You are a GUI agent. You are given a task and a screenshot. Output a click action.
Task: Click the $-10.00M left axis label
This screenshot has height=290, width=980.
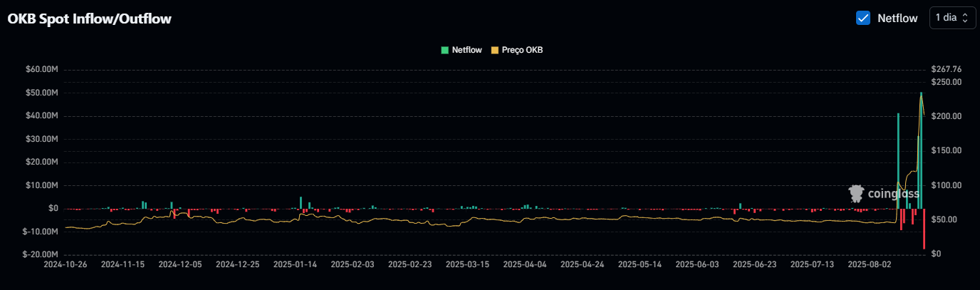pyautogui.click(x=41, y=232)
